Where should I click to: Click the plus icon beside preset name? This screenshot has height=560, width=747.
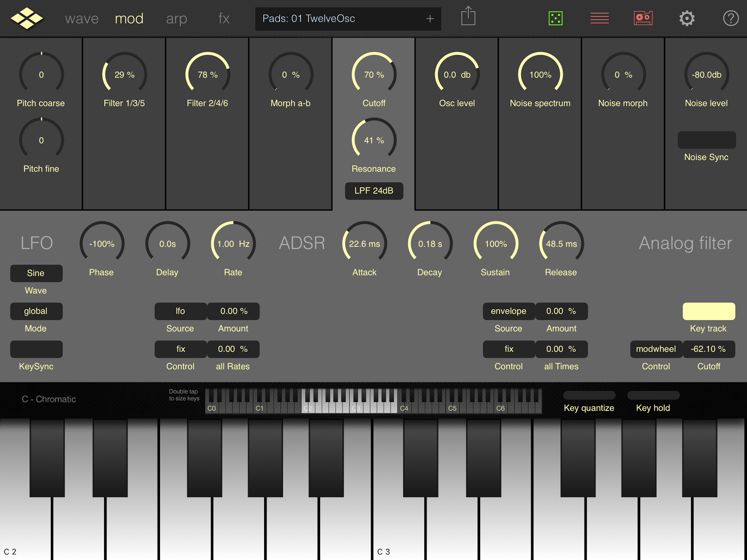pyautogui.click(x=430, y=19)
